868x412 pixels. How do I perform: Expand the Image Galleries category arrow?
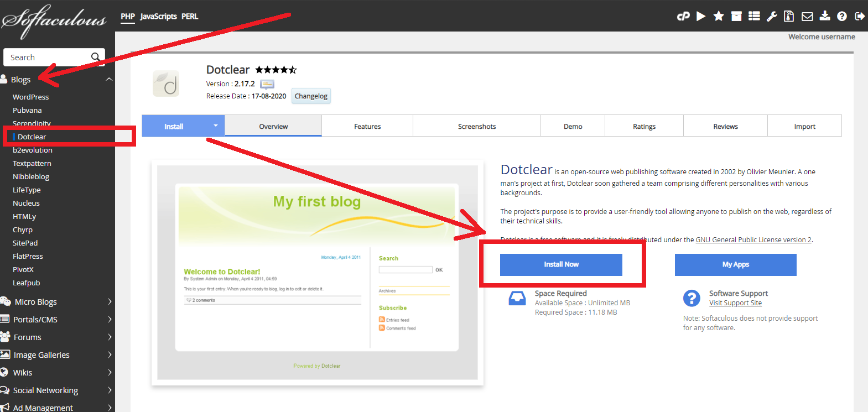click(x=110, y=354)
